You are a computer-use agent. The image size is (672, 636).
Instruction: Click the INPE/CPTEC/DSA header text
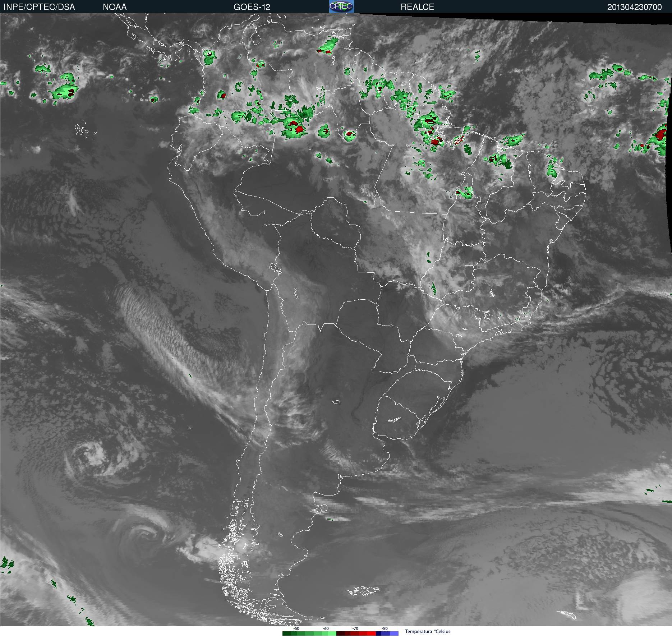39,7
